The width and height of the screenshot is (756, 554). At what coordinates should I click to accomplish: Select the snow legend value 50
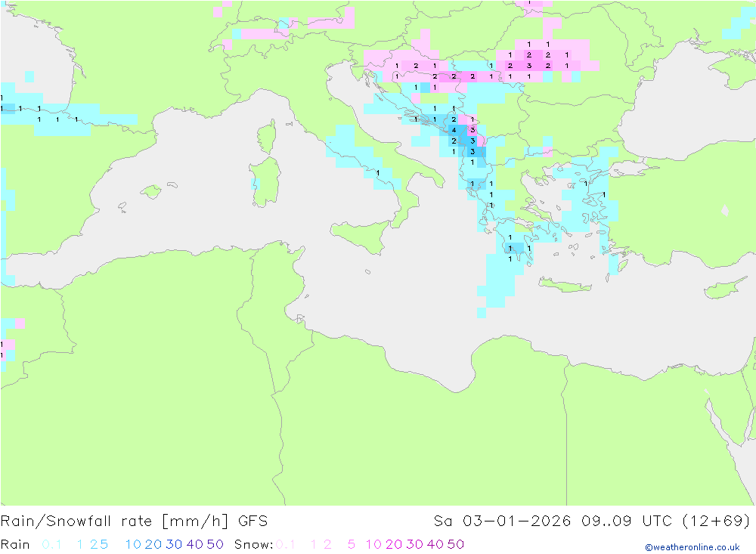pos(456,544)
